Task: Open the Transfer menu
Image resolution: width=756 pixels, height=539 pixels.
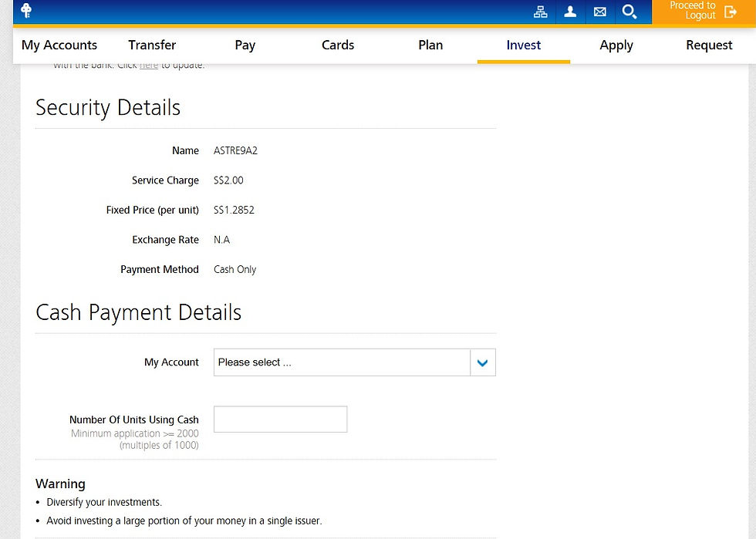Action: (x=152, y=45)
